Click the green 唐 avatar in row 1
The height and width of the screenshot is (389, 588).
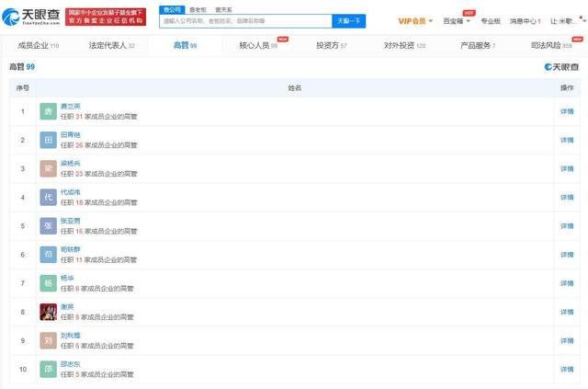[x=49, y=111]
